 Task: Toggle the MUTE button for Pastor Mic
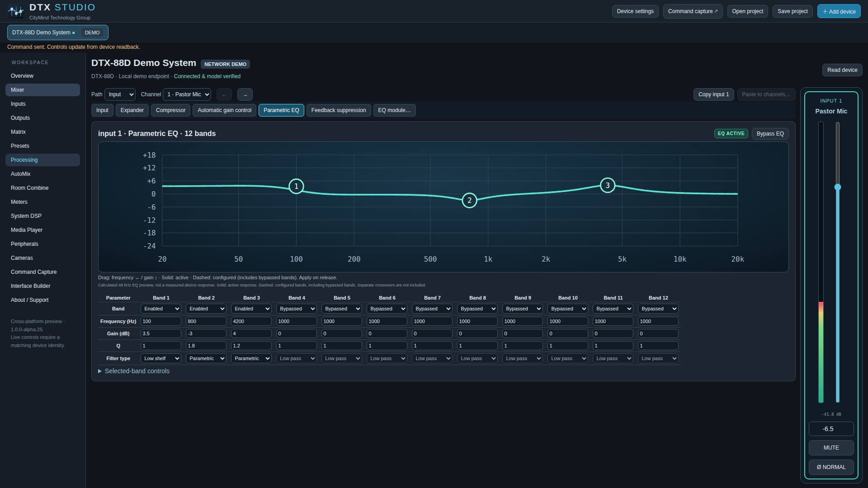831,448
